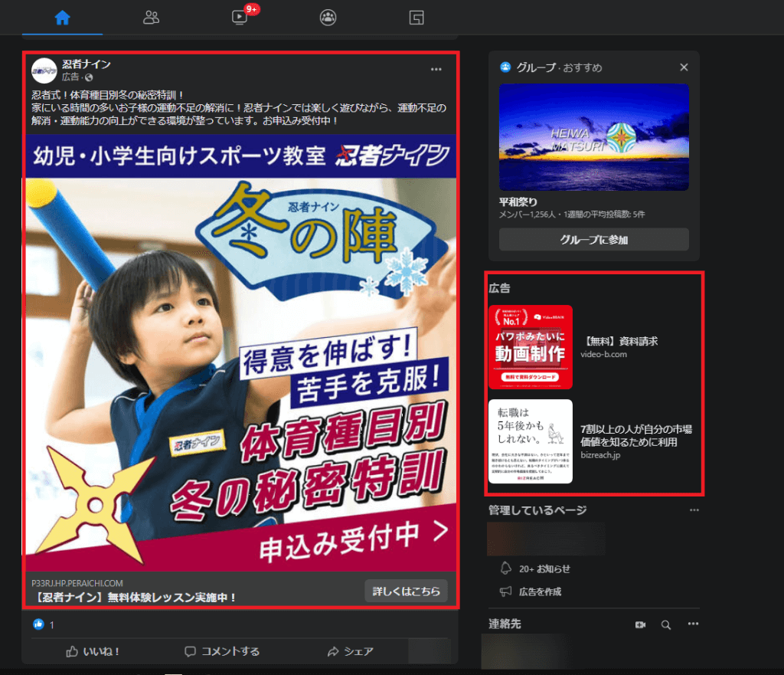Click the 広告を作成 link
The width and height of the screenshot is (784, 675).
pos(540,592)
